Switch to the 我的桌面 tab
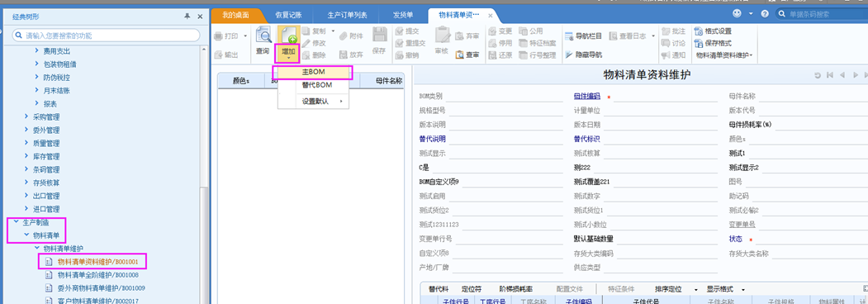Viewport: 868px width, 304px height. tap(235, 15)
